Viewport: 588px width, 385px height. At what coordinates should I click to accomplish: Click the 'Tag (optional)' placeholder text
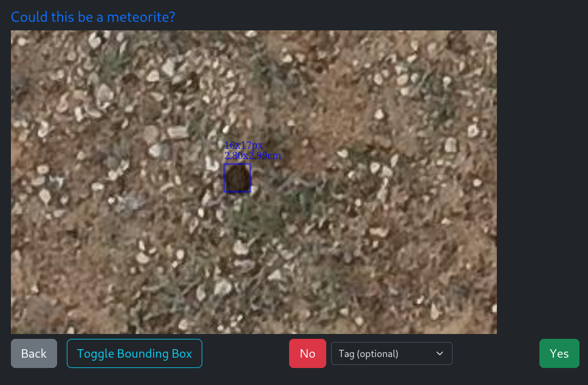(368, 353)
